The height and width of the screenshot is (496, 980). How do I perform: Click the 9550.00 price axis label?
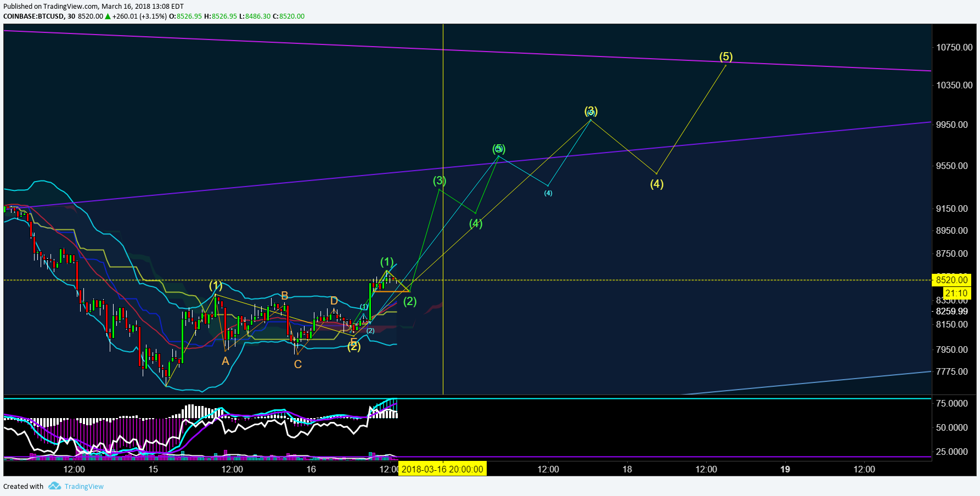click(952, 166)
